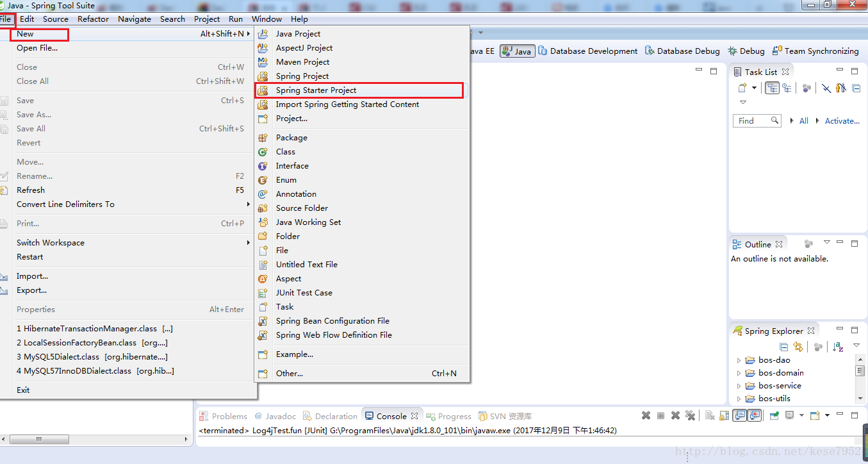Click left panel horizontal scrollbar thumb
Viewport: 868px width, 464px height.
tap(39, 440)
